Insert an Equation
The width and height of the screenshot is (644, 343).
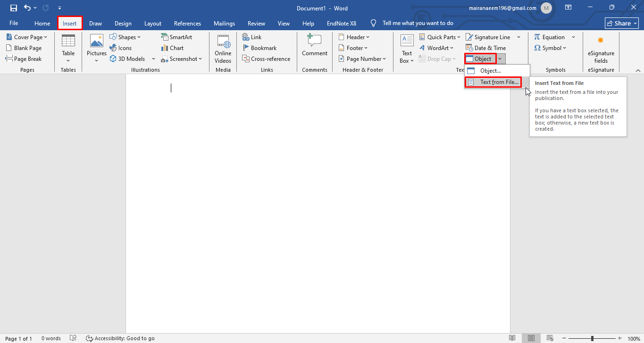pyautogui.click(x=550, y=37)
